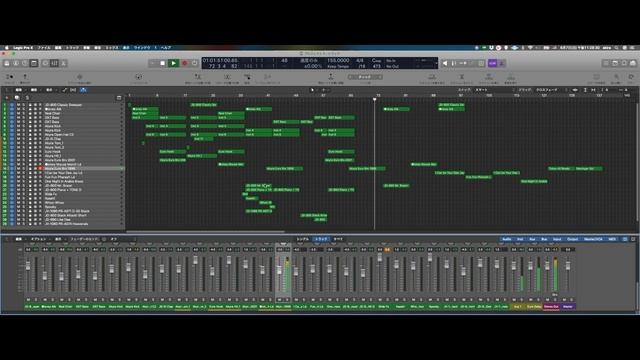This screenshot has width=640, height=360.
Task: Toggle the Quick Help icon
Action: tap(25, 63)
